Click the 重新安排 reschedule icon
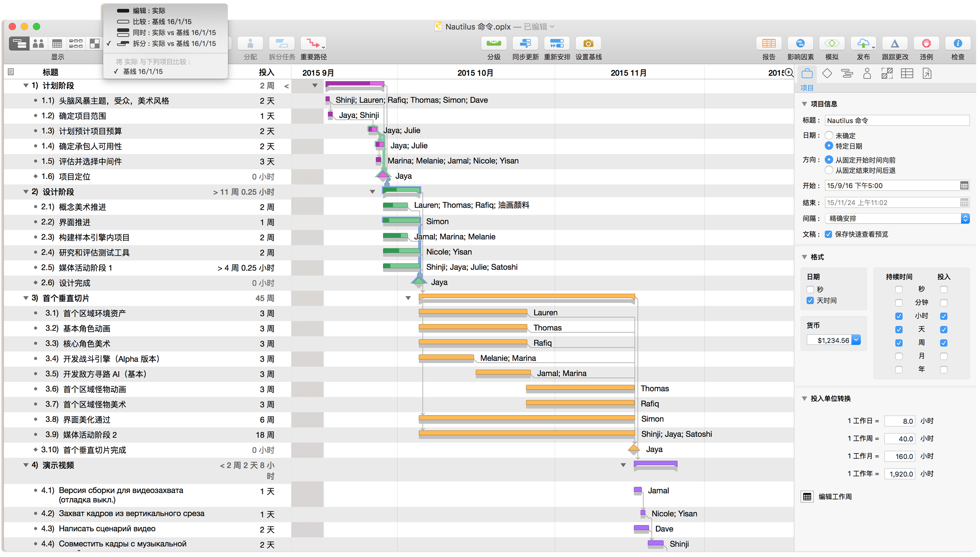This screenshot has width=980, height=557. tap(556, 44)
